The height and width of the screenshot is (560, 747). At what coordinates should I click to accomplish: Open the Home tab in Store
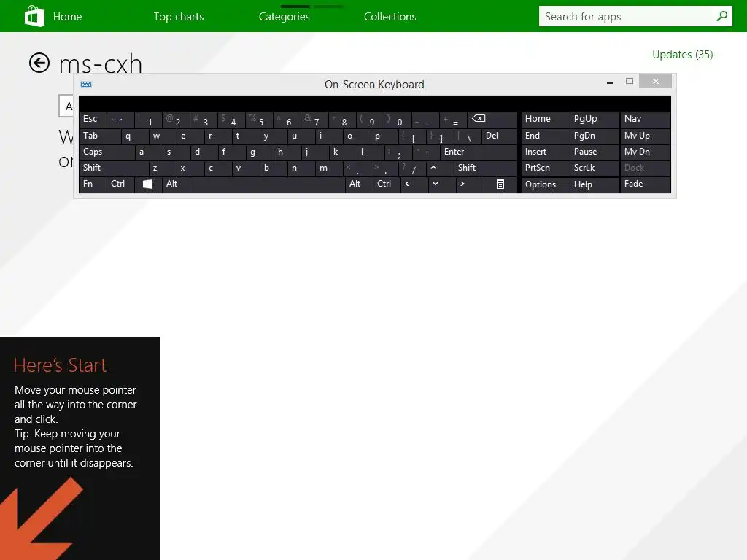[67, 17]
